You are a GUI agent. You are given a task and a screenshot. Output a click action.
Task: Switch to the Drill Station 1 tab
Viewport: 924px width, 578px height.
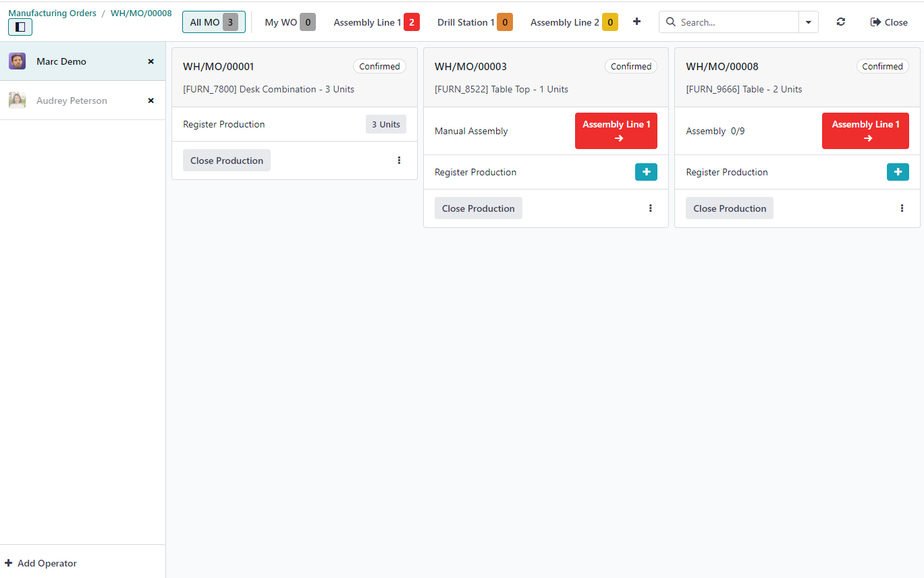474,22
